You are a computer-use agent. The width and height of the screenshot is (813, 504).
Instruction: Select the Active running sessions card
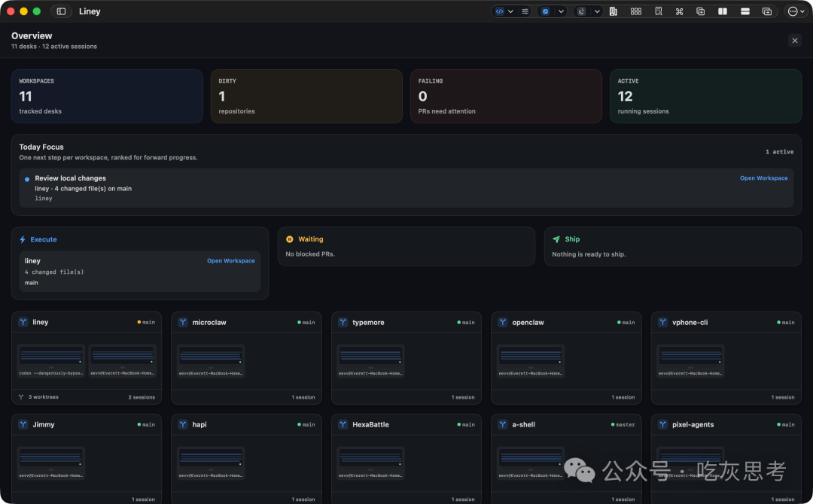(x=705, y=96)
